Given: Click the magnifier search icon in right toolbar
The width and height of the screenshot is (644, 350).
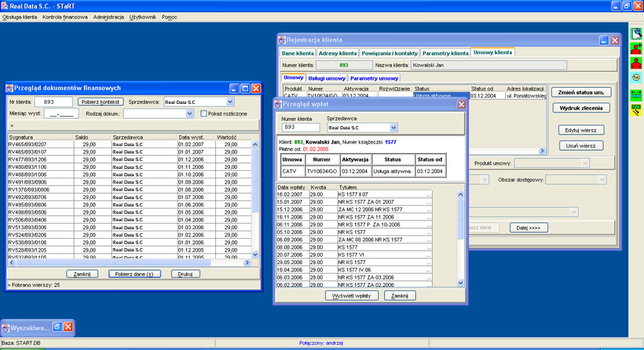Looking at the screenshot, I should pyautogui.click(x=637, y=32).
